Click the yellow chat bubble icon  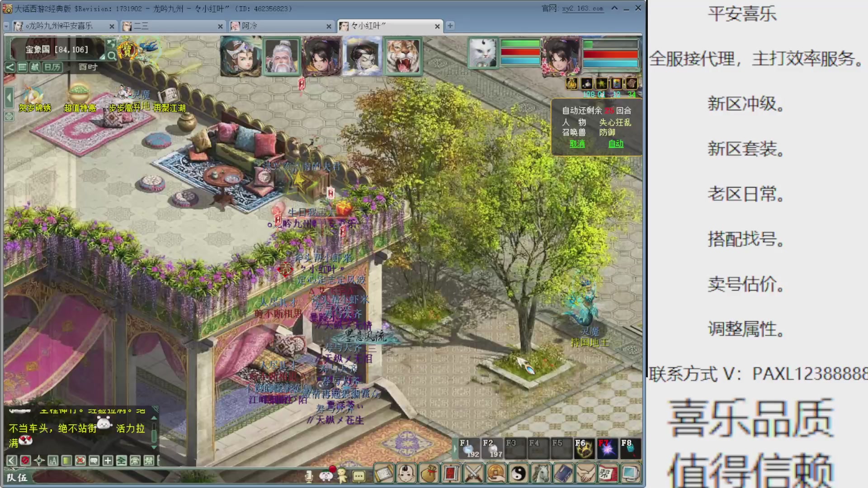pos(359,476)
